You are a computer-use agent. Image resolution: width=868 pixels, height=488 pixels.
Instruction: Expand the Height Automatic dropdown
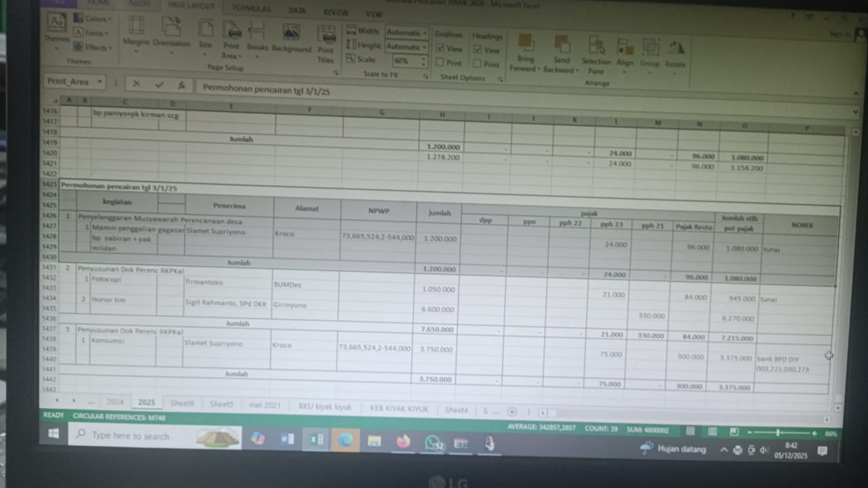[x=425, y=47]
